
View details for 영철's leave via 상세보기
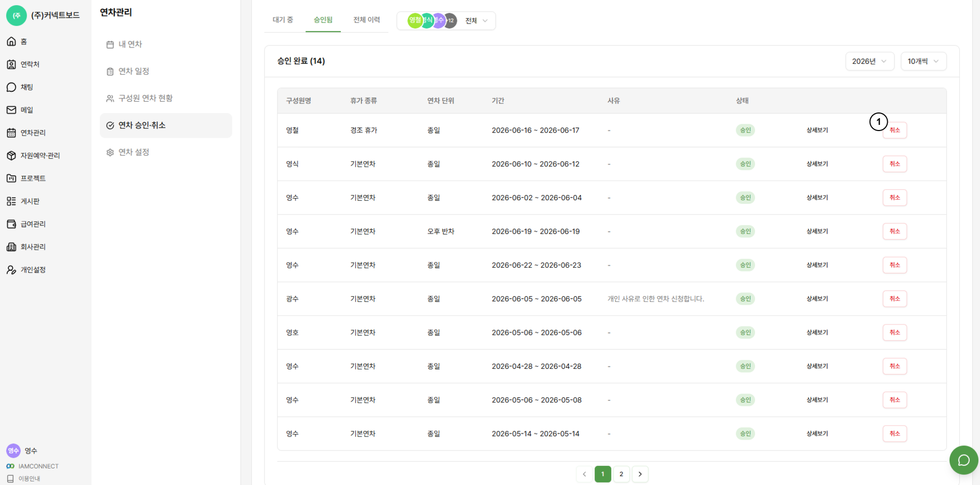click(x=818, y=130)
